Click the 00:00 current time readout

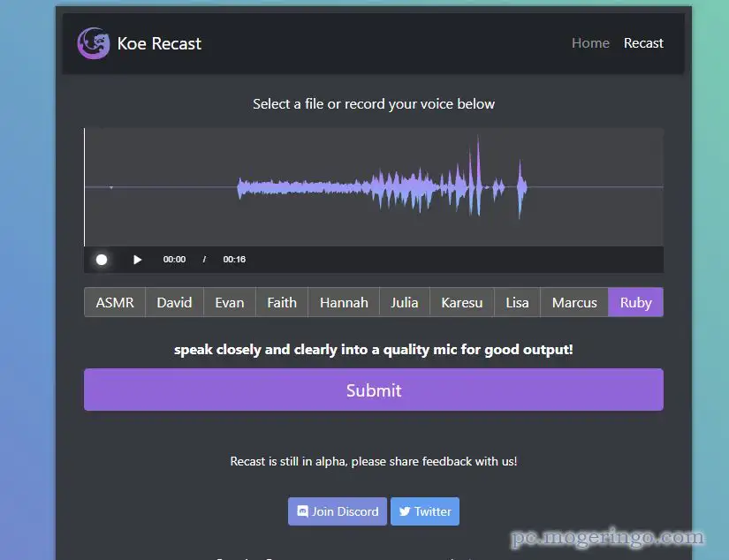(x=174, y=260)
